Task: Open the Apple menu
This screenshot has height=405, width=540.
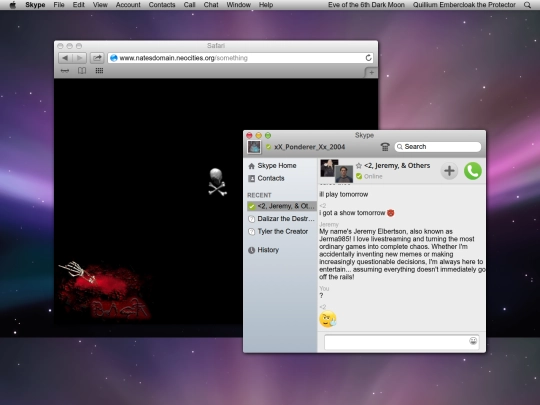Action: pos(13,5)
